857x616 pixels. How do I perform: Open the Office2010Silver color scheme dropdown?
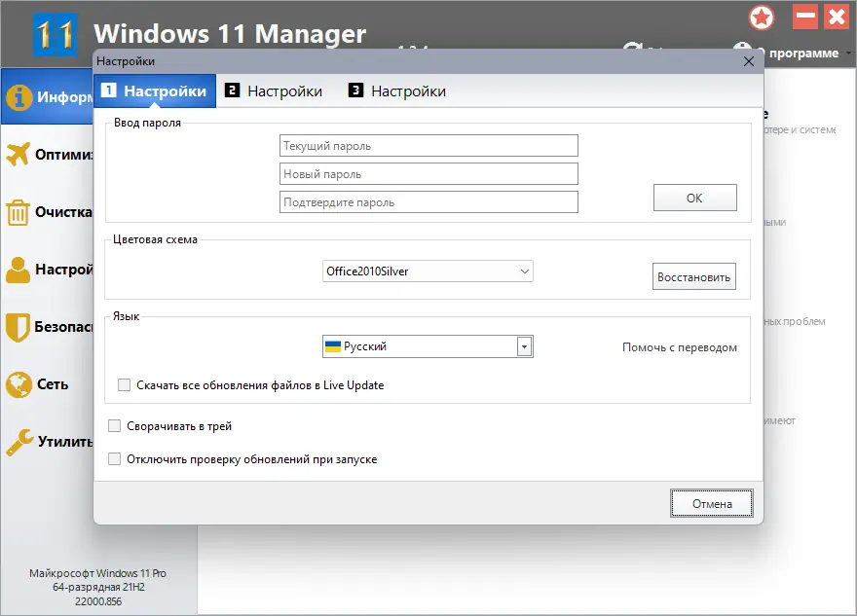click(428, 271)
